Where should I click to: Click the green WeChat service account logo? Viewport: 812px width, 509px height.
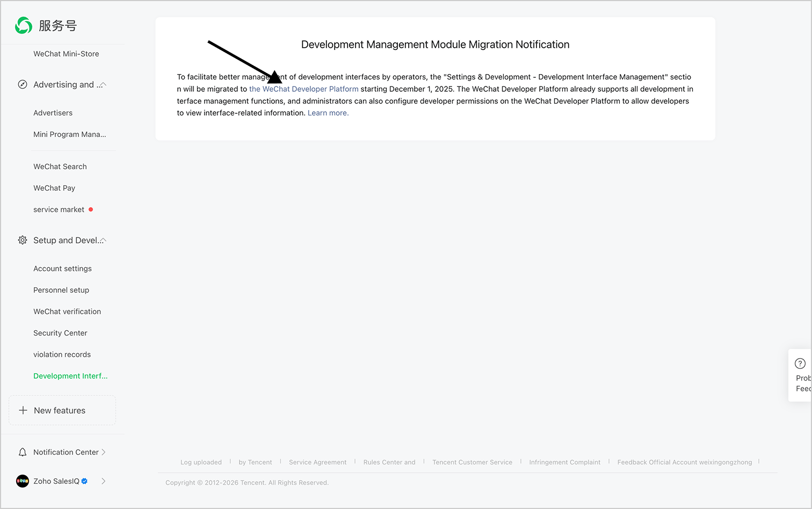click(x=24, y=25)
